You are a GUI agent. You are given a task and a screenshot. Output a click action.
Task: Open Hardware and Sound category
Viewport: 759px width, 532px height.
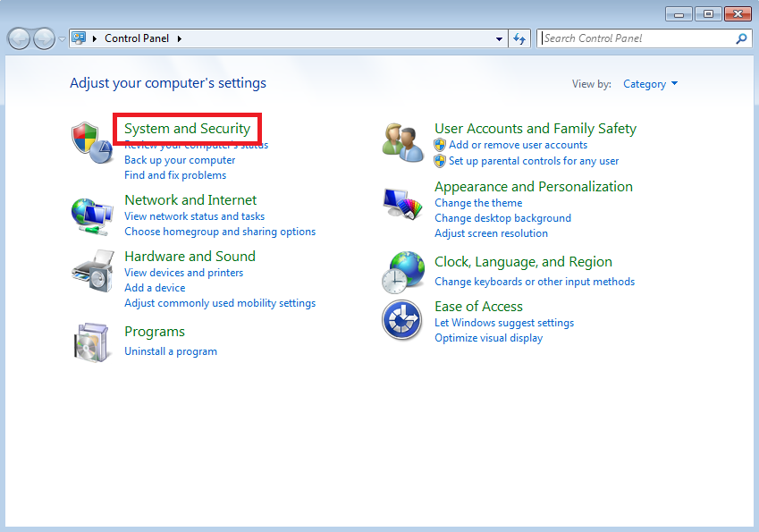[190, 257]
